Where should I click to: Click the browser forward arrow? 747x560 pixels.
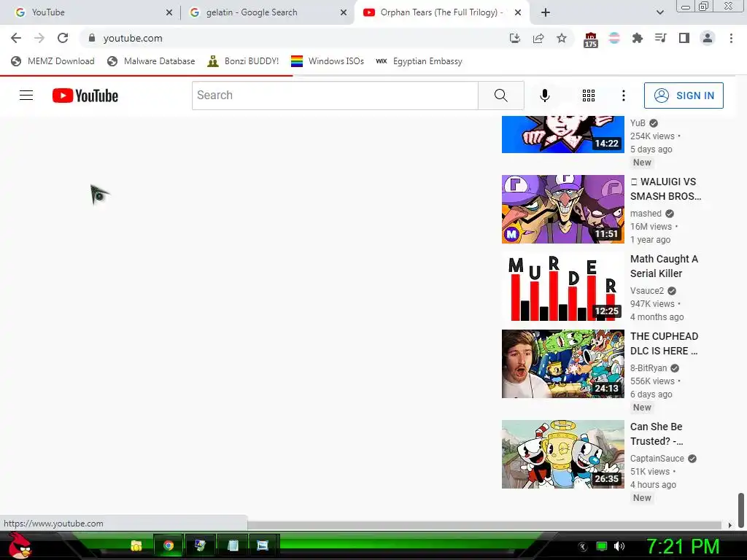click(x=39, y=38)
